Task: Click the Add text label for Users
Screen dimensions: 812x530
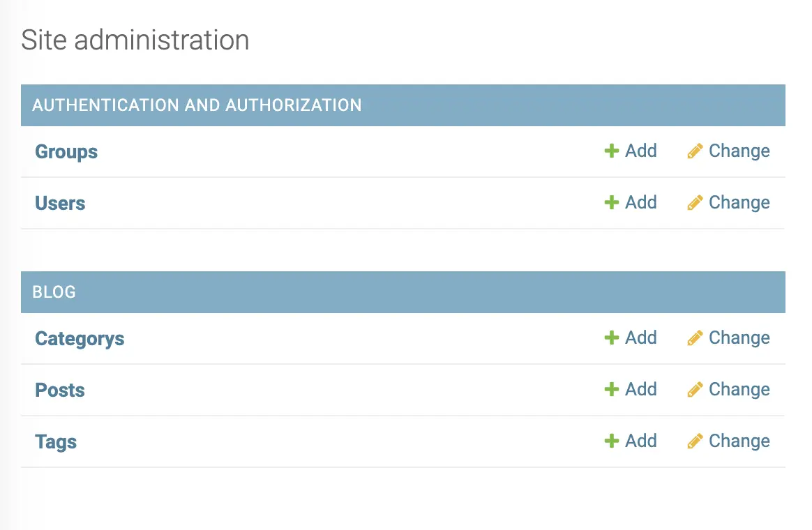Action: click(640, 202)
